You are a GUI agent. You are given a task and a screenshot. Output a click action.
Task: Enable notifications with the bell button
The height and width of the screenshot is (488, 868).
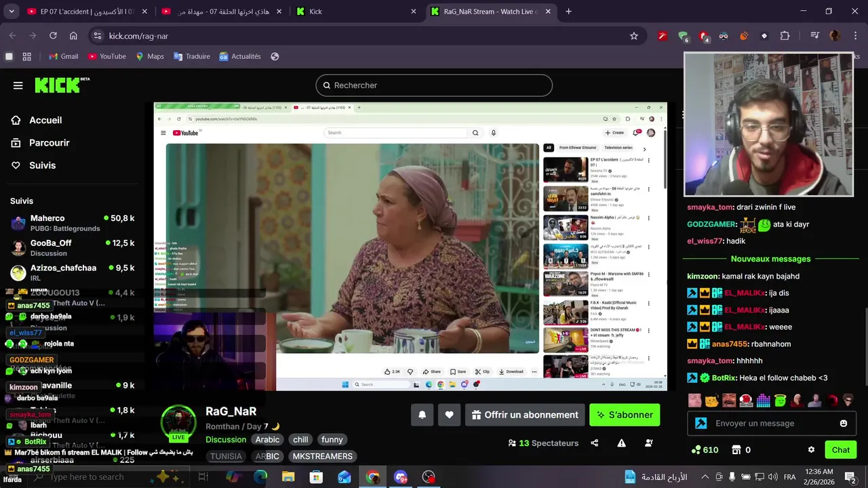422,415
